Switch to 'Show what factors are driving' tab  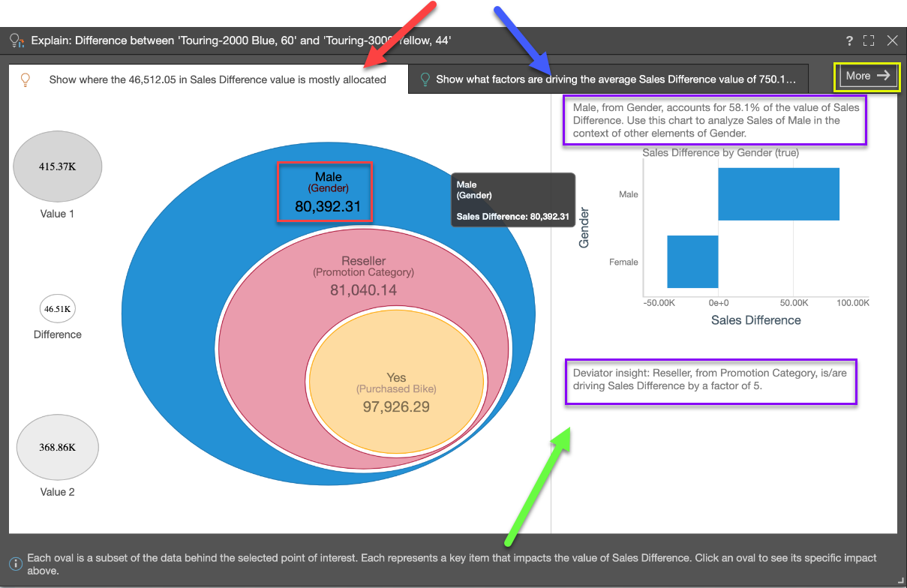pyautogui.click(x=615, y=79)
